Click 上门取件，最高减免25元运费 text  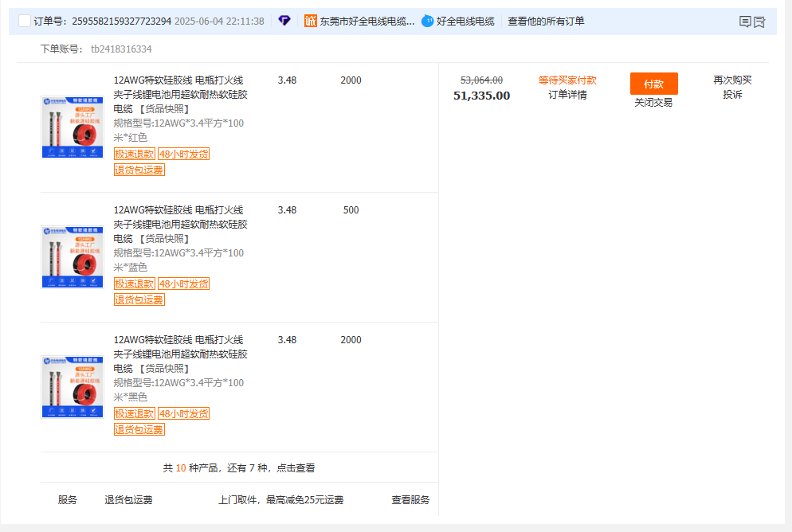280,499
